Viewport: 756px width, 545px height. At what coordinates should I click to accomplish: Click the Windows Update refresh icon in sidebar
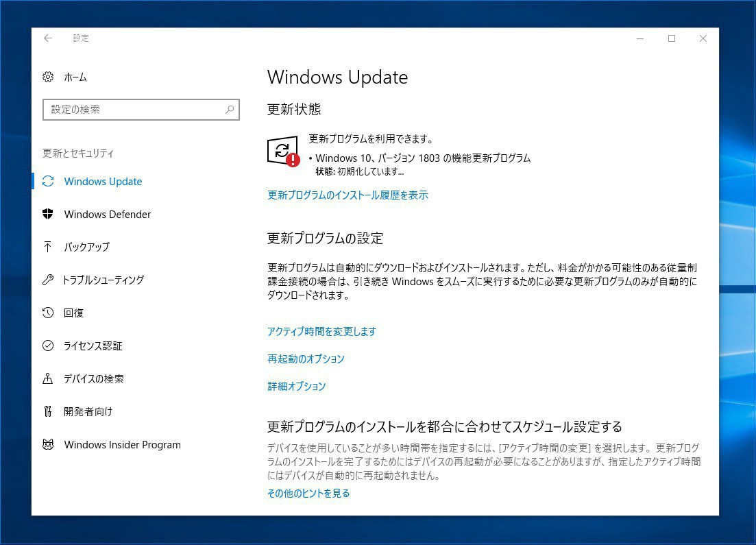[48, 182]
